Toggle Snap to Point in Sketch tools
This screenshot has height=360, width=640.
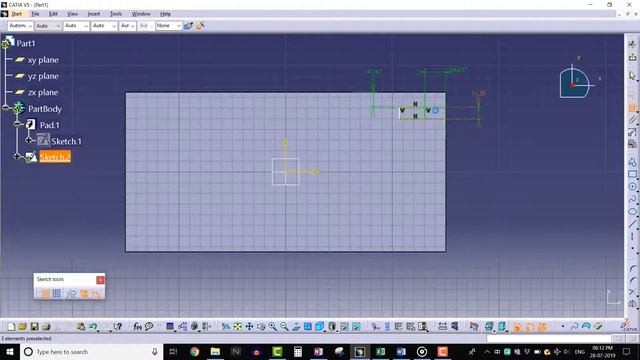[x=57, y=293]
